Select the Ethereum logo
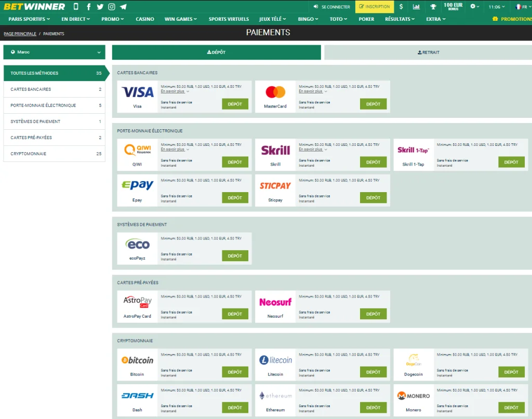Screen dimensions: 532x419 (275, 396)
